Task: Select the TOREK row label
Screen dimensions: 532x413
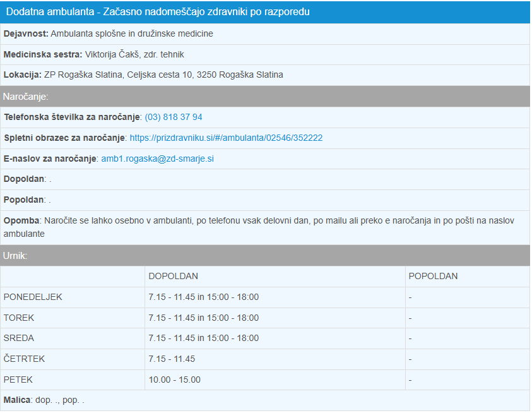Action: [19, 318]
